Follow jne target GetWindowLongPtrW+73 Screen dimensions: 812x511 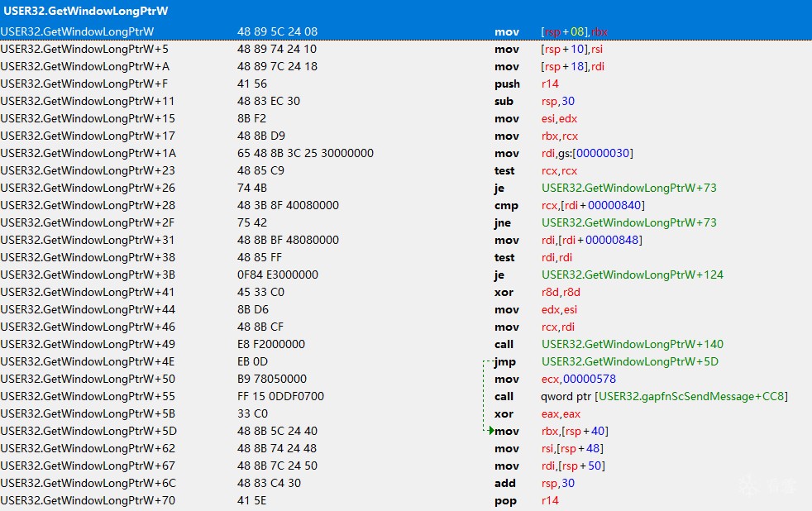[x=628, y=222]
